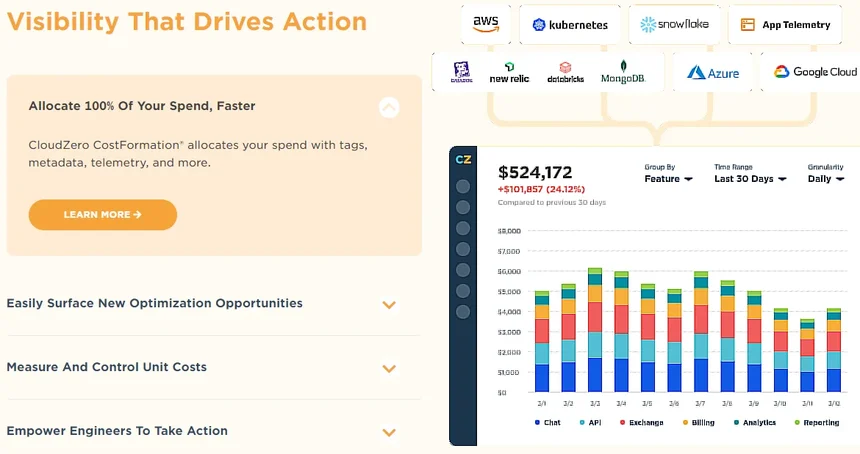Expand Measure And Control Unit Costs chevron
860x454 pixels.
pyautogui.click(x=389, y=368)
